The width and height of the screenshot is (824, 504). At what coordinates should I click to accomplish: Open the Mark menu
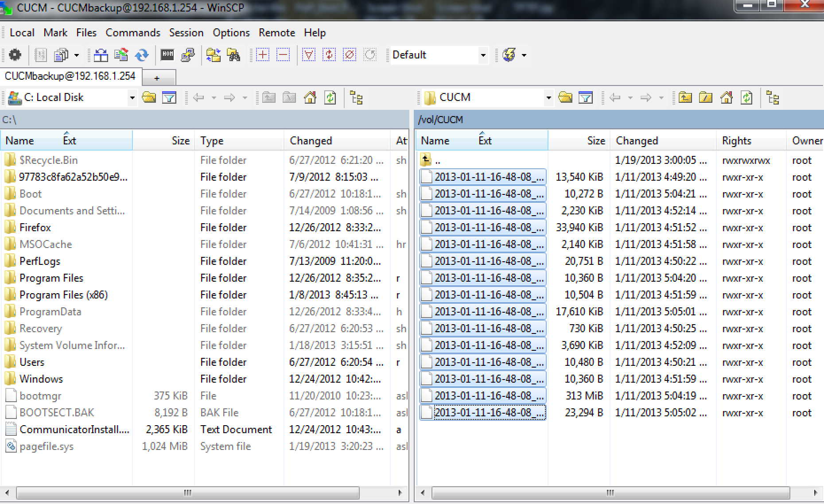[55, 33]
